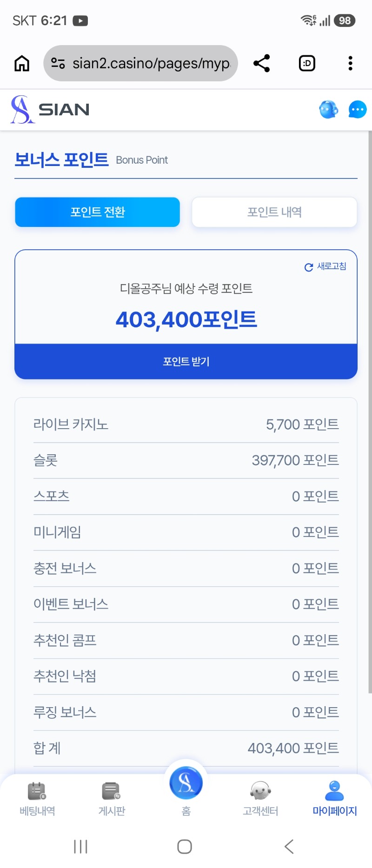The width and height of the screenshot is (372, 868).
Task: Open the blue headset support icon
Action: [x=329, y=110]
